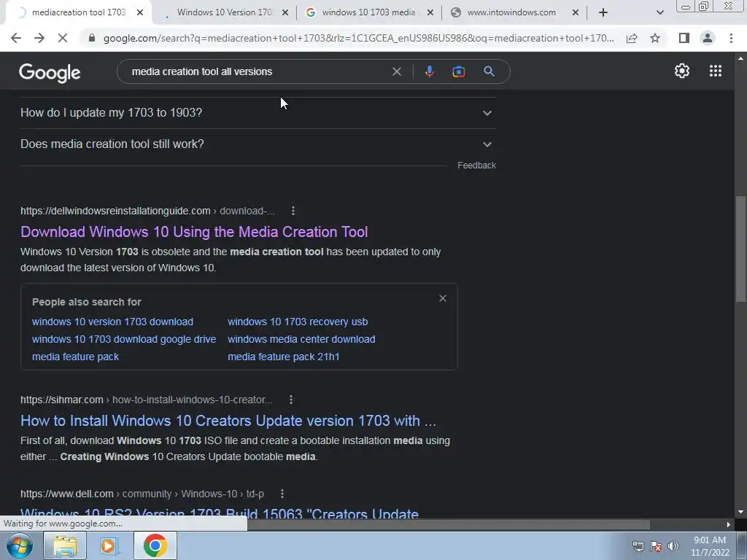
Task: Click the Feedback link
Action: [476, 166]
